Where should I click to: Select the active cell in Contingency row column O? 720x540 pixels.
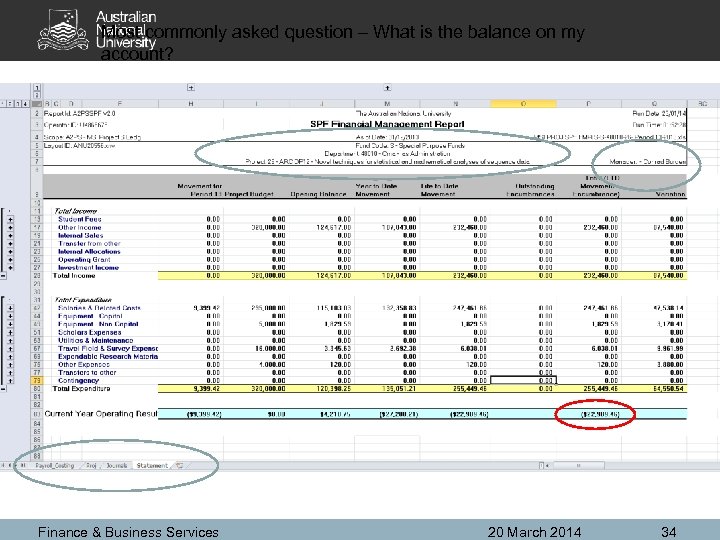tap(523, 381)
